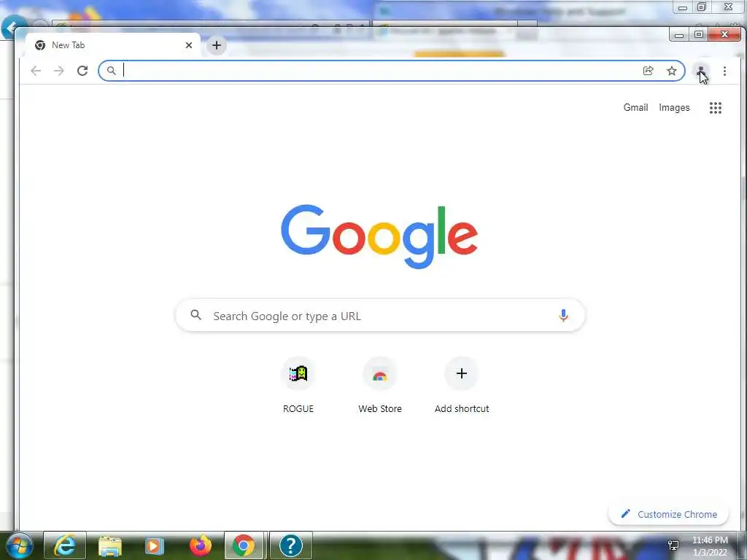Click the Chrome taskbar icon
747x560 pixels.
tap(244, 545)
